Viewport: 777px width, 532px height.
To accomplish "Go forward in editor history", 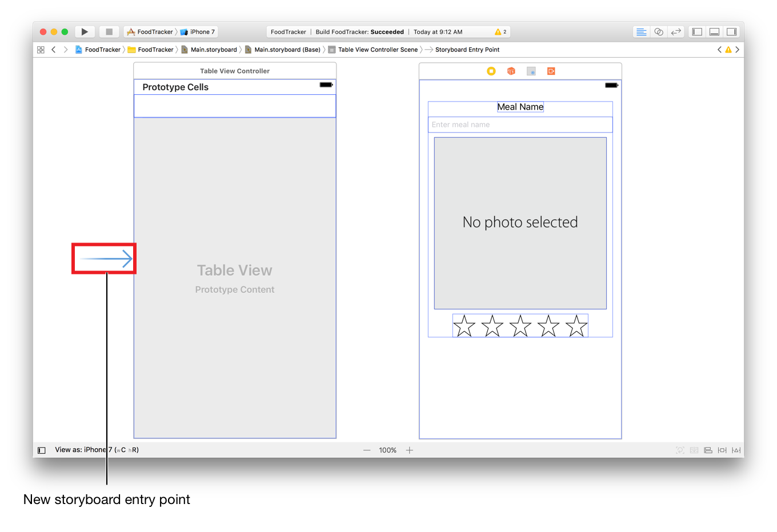I will pos(66,50).
